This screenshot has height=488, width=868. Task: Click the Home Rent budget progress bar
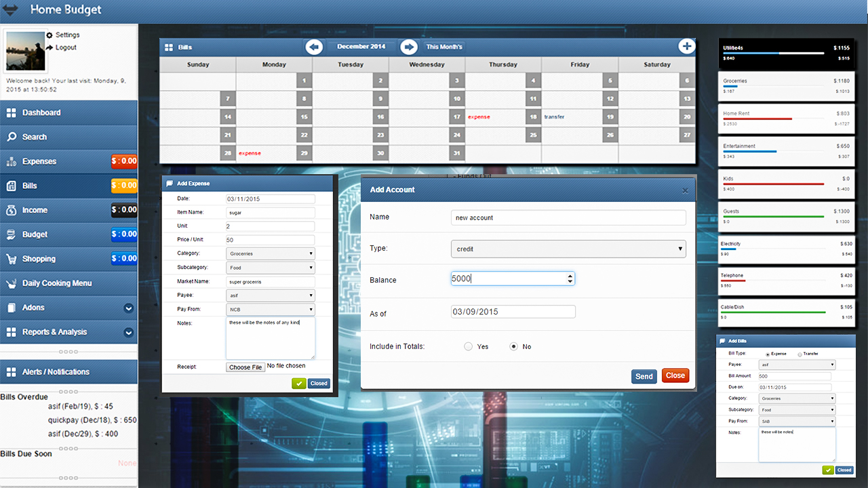pos(757,119)
